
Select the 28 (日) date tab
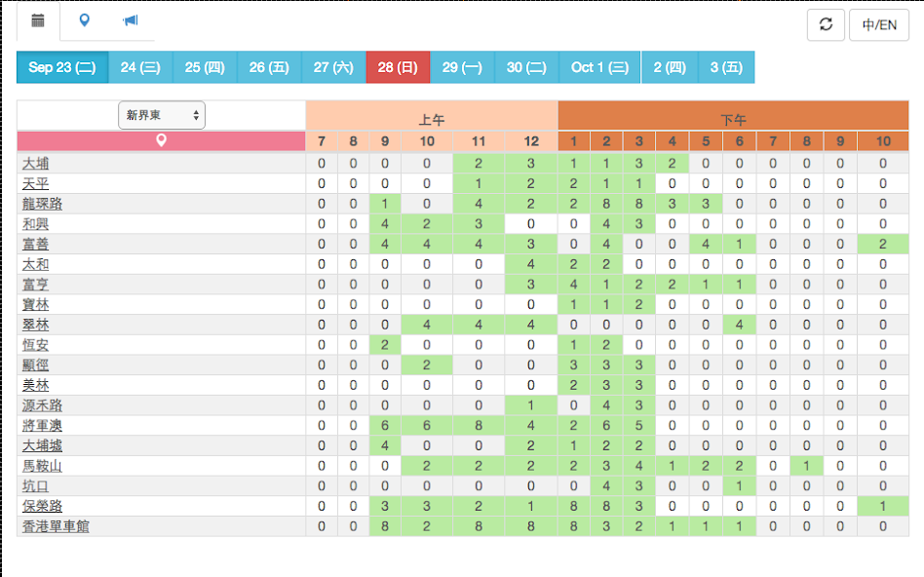pyautogui.click(x=398, y=67)
